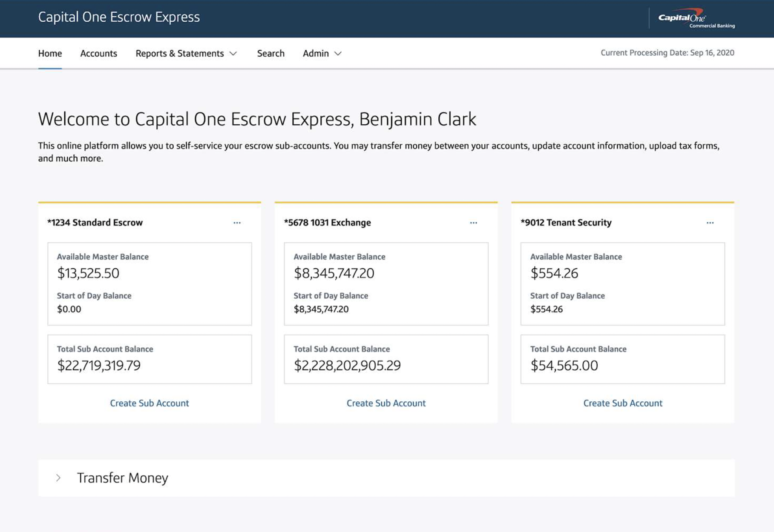
Task: Click the $8,345,747.20 available master balance
Action: [334, 273]
